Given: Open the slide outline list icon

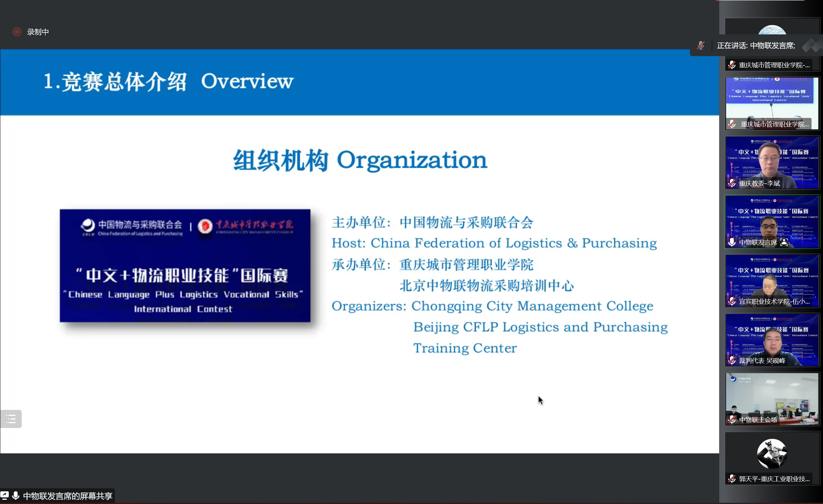Looking at the screenshot, I should tap(11, 419).
